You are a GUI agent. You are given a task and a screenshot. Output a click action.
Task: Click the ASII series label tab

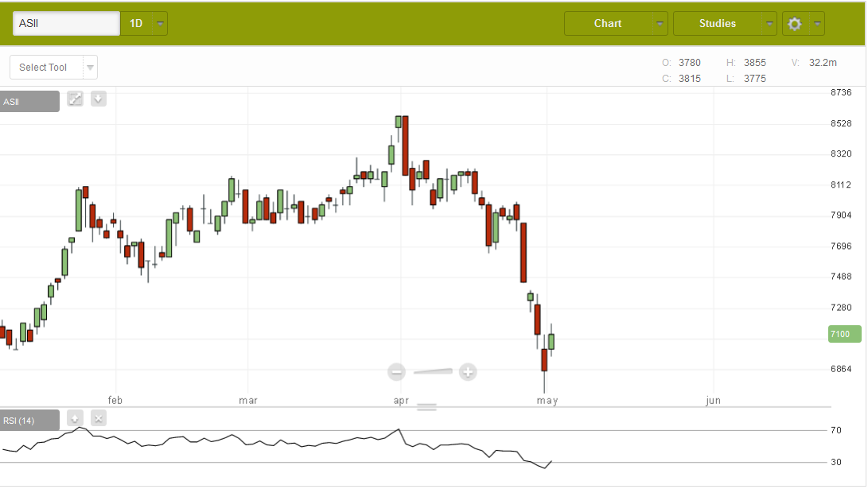coord(29,102)
